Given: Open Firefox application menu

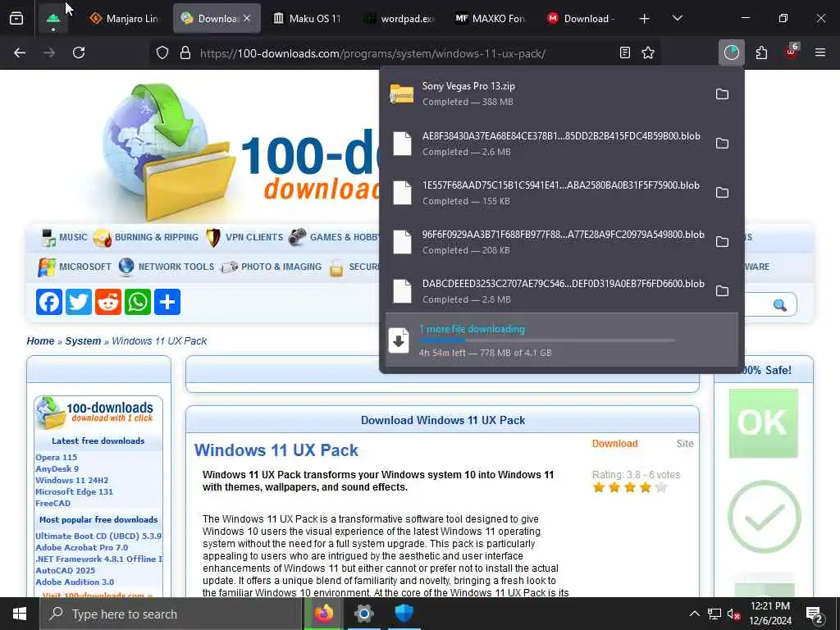Looking at the screenshot, I should (820, 52).
